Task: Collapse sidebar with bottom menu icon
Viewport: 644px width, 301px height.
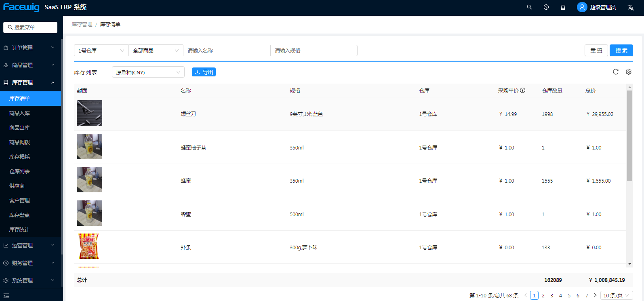Action: (6, 296)
